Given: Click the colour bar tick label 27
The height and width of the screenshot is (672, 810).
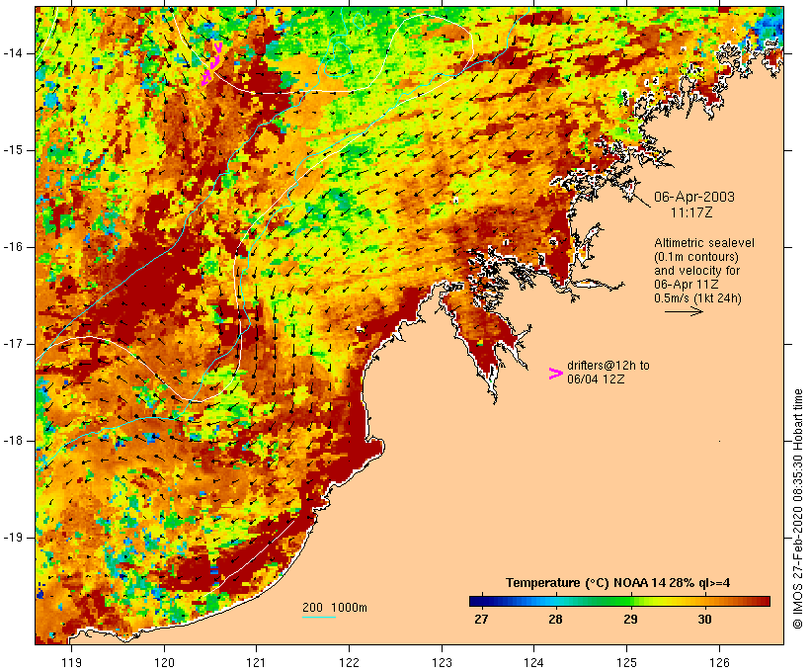Looking at the screenshot, I should click(481, 619).
